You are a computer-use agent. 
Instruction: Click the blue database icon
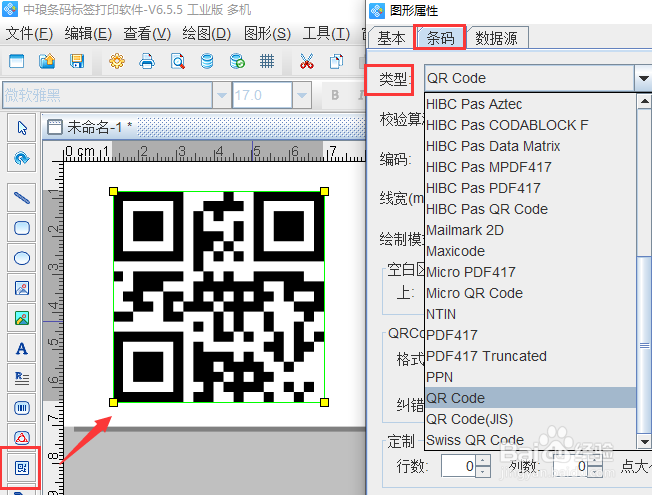click(x=207, y=62)
